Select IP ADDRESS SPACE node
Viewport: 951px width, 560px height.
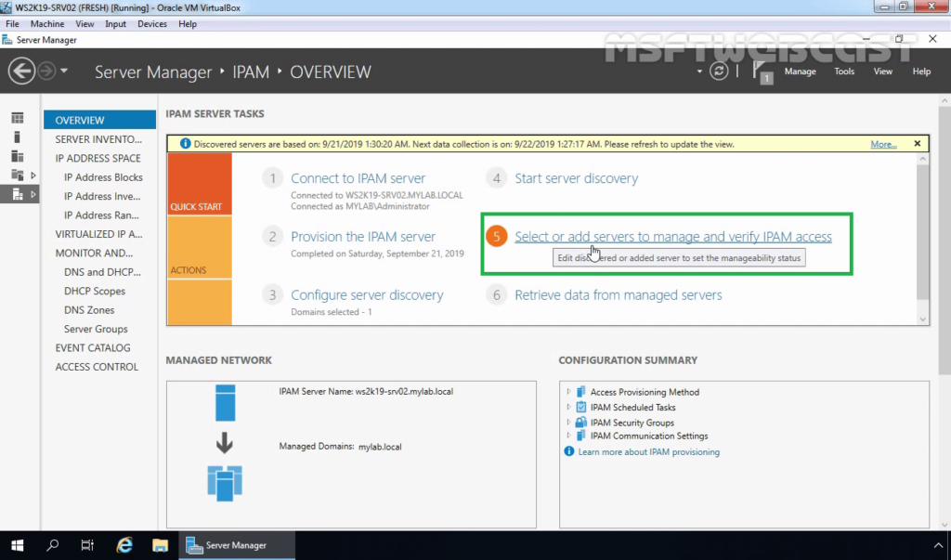point(99,158)
